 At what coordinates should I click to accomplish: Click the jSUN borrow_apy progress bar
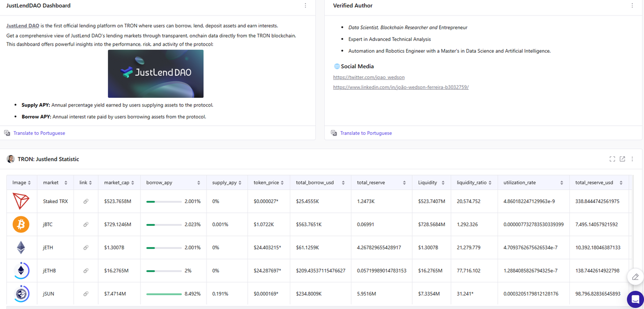pyautogui.click(x=164, y=294)
